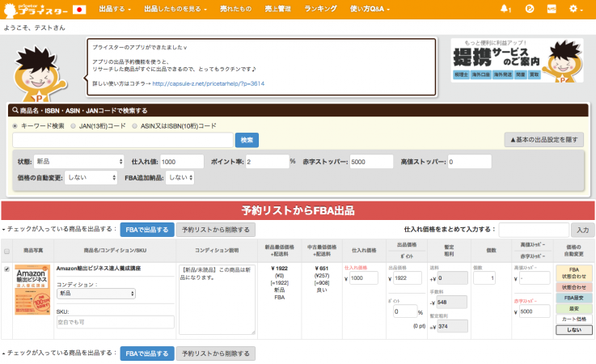Click the 予約リストからFBA出品 red heading
Screen dimensions: 596x364
tap(298, 210)
